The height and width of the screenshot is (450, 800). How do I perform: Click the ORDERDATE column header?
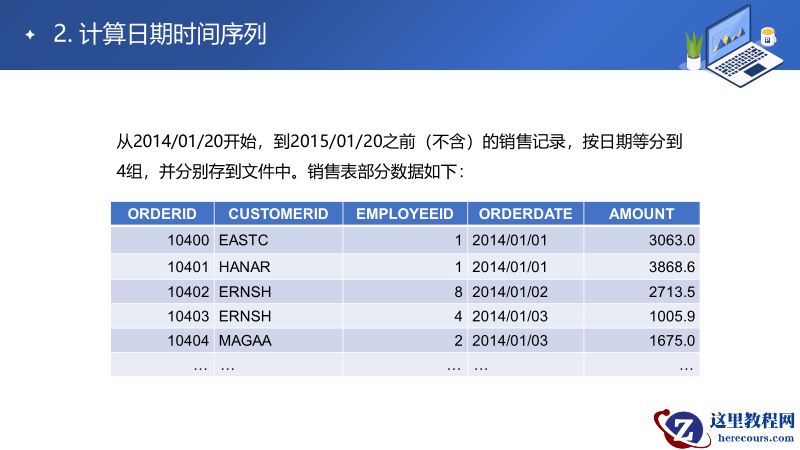[x=525, y=213]
